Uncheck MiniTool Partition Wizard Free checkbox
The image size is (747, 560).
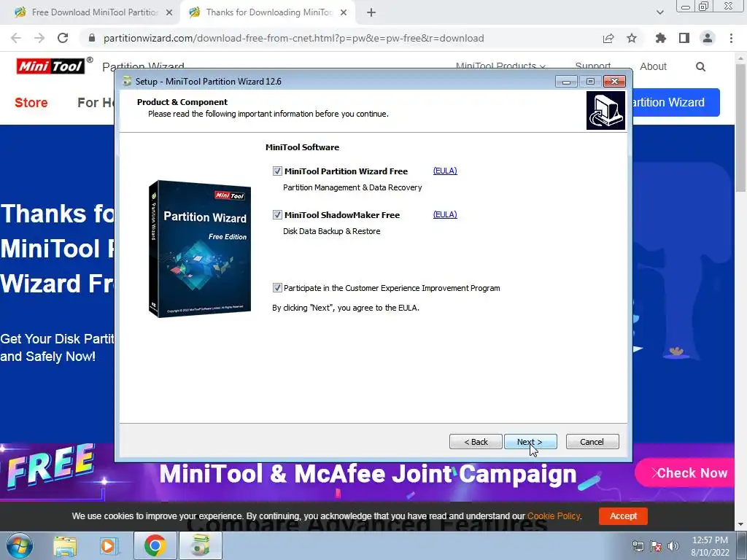pos(277,171)
